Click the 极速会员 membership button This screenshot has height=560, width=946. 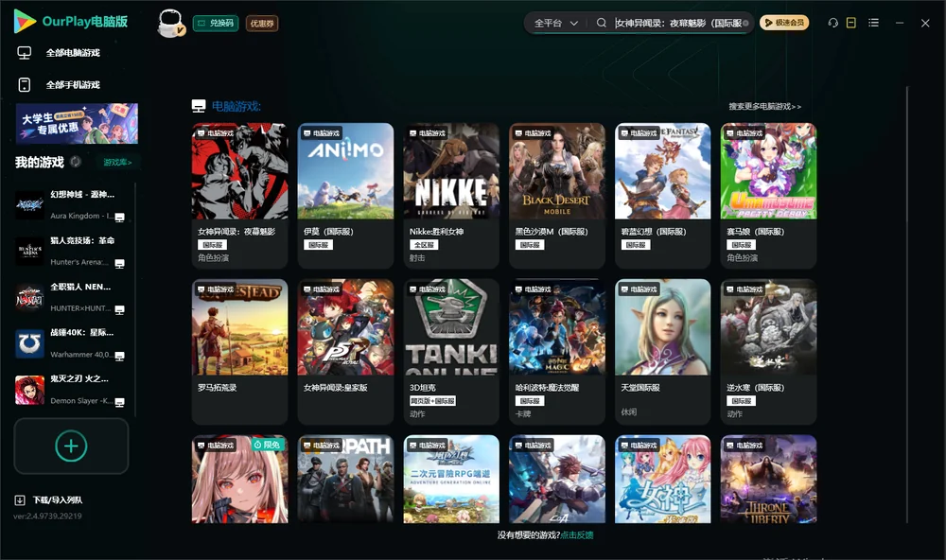tap(784, 23)
